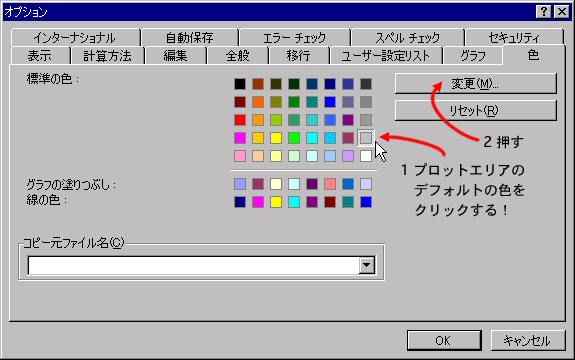Image resolution: width=575 pixels, height=360 pixels.
Task: Select the light gray highlighted swatch
Action: coord(366,138)
